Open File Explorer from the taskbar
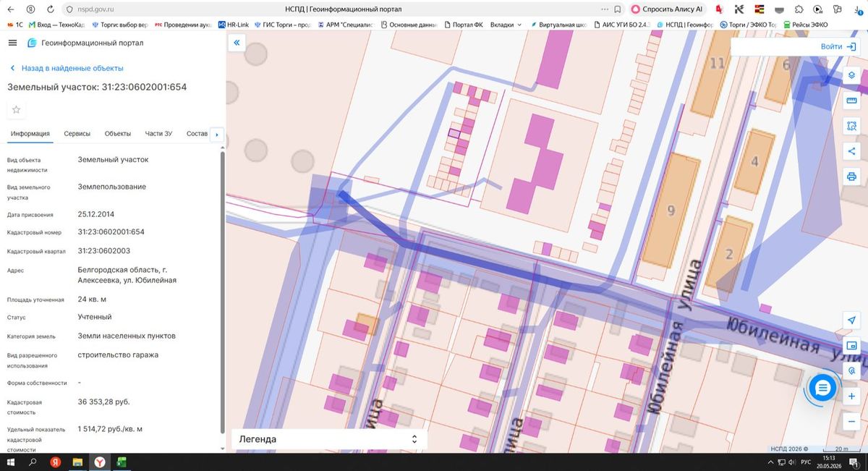 77,462
